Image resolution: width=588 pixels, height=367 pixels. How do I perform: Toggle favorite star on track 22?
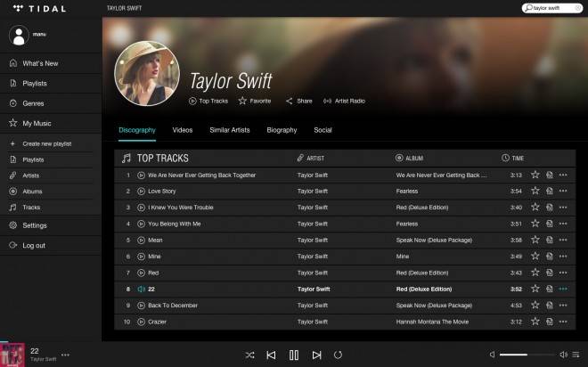[x=535, y=289]
